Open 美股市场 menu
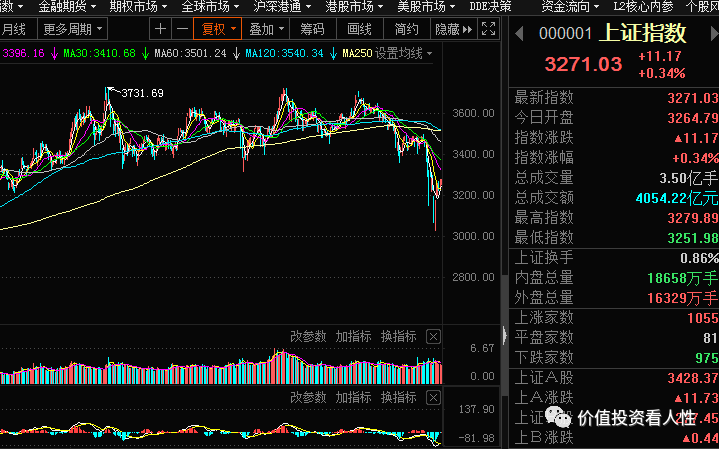Viewport: 719px width, 449px height. point(426,6)
